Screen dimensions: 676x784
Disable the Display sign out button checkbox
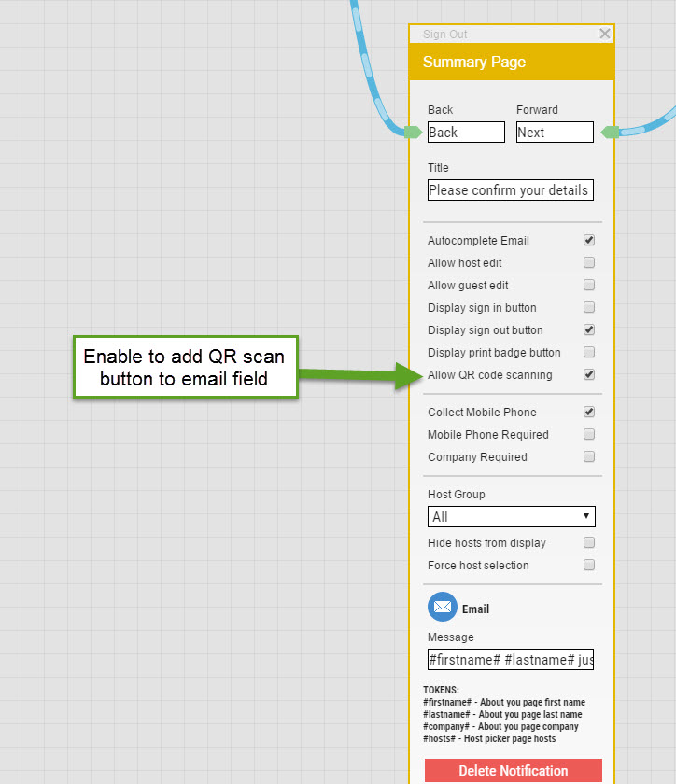589,330
